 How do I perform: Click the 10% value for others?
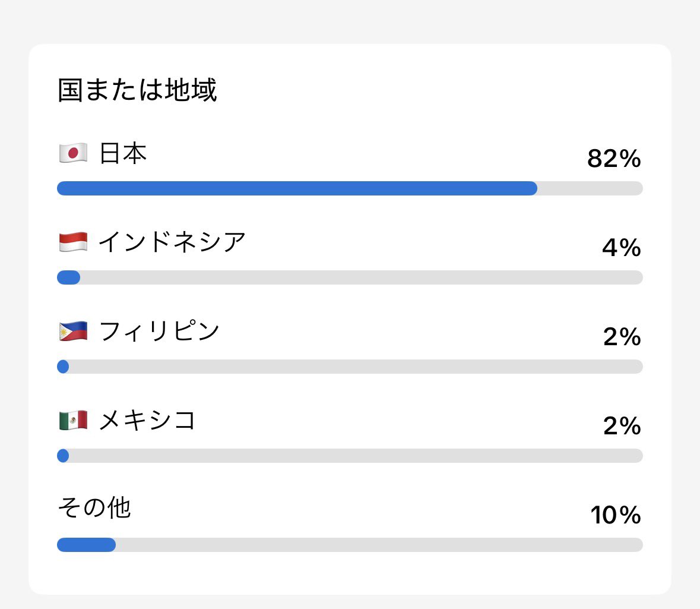pyautogui.click(x=616, y=515)
